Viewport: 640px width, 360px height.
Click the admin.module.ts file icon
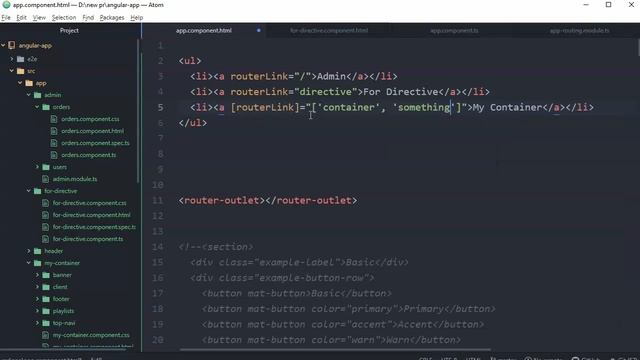point(45,179)
